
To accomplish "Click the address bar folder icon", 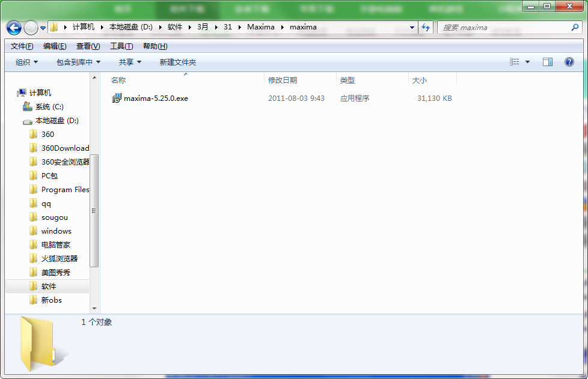I will coord(54,27).
